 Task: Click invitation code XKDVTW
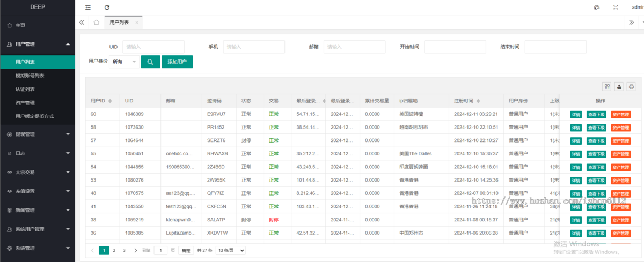217,233
